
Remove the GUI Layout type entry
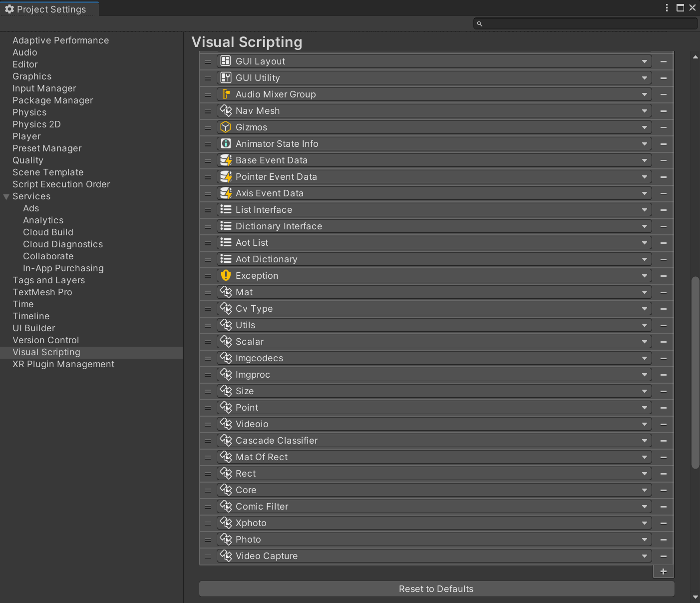[664, 61]
